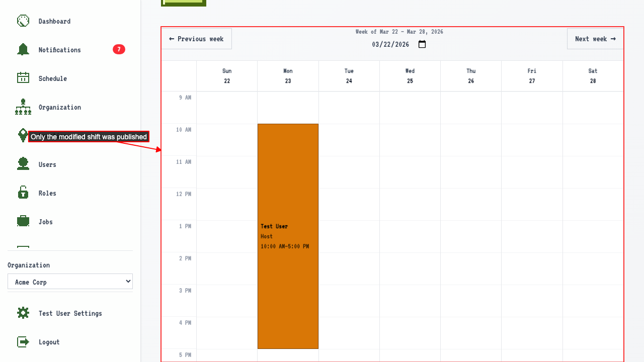Click the Notifications bell icon
The height and width of the screenshot is (362, 644).
(23, 49)
